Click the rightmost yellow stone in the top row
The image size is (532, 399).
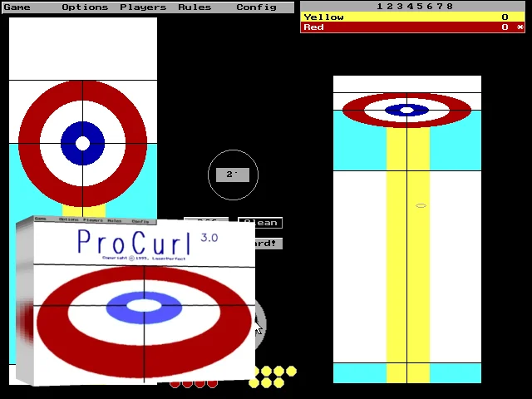(x=291, y=372)
